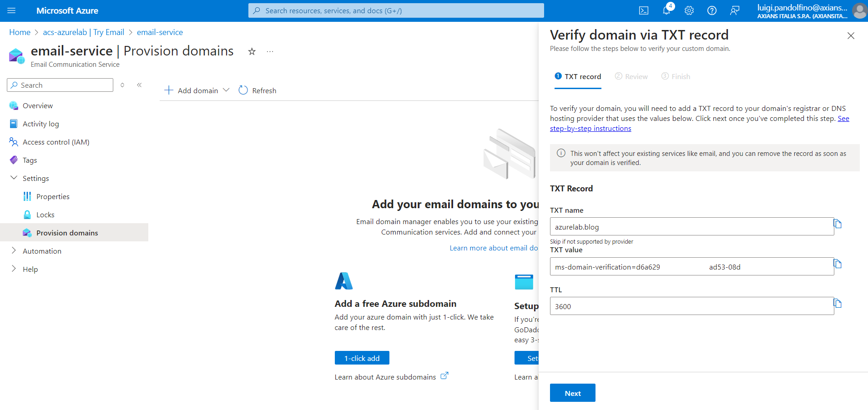Open portal settings gear icon
The height and width of the screenshot is (410, 868).
[x=689, y=10]
